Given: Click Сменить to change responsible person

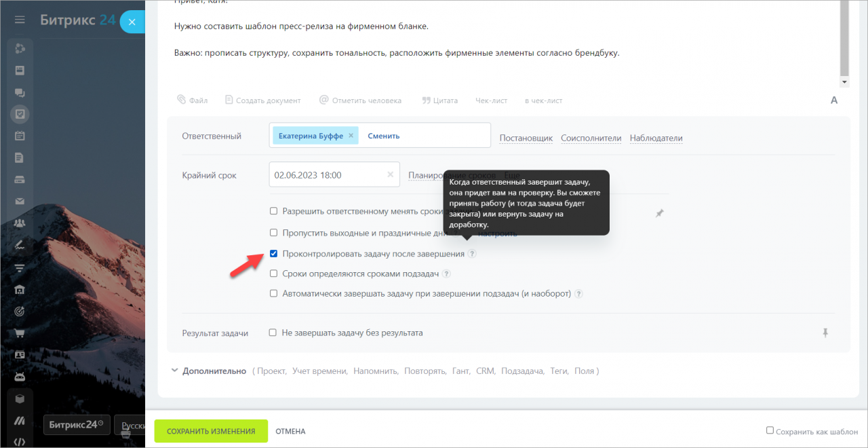Looking at the screenshot, I should click(384, 136).
